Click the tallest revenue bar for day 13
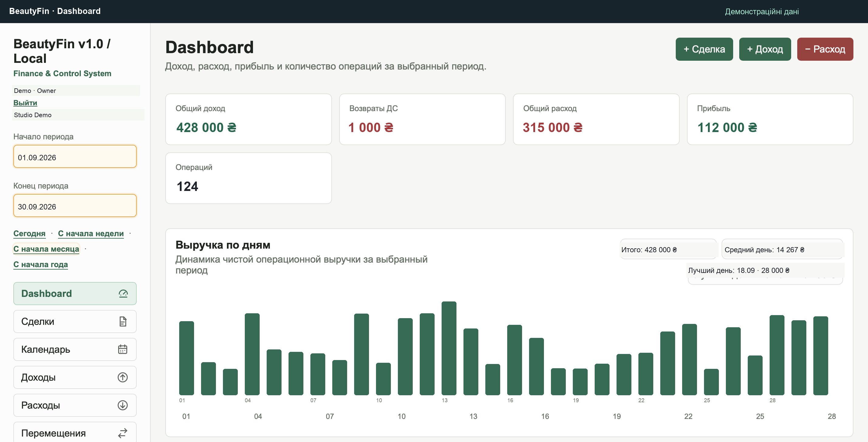868x442 pixels. (x=449, y=348)
